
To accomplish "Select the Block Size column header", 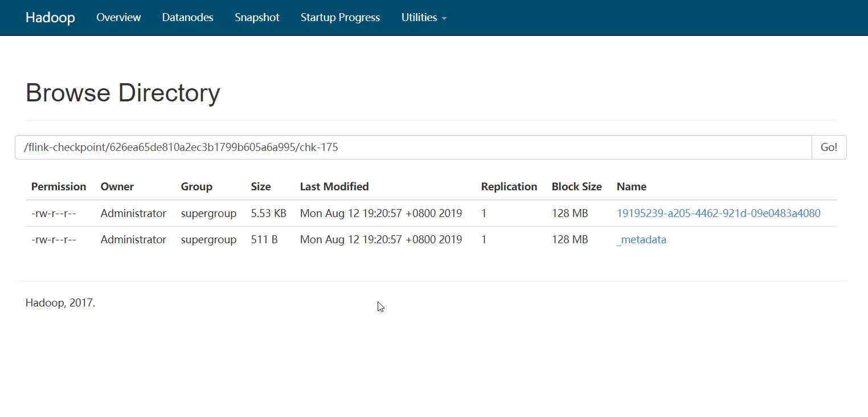I will (x=576, y=187).
